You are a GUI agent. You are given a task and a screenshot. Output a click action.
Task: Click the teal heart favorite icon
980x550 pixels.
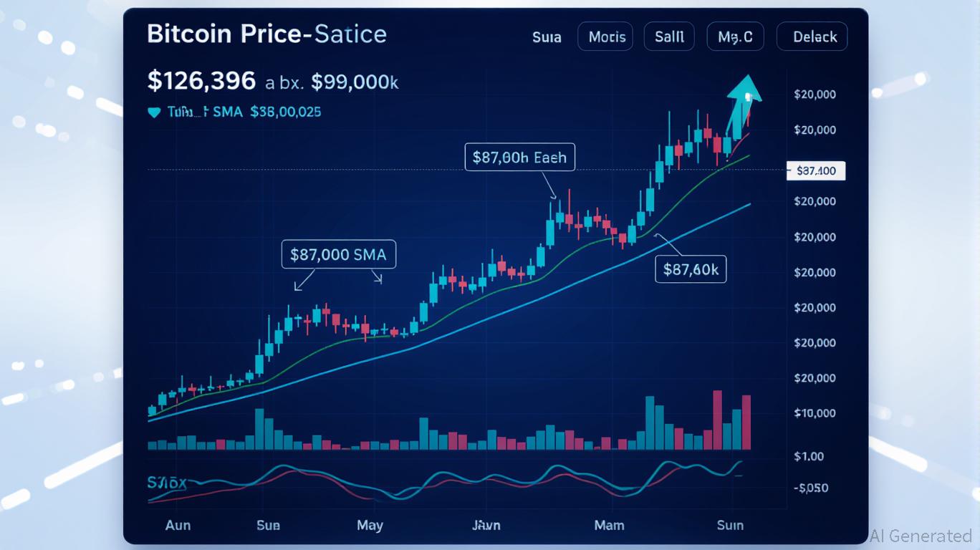pos(153,112)
